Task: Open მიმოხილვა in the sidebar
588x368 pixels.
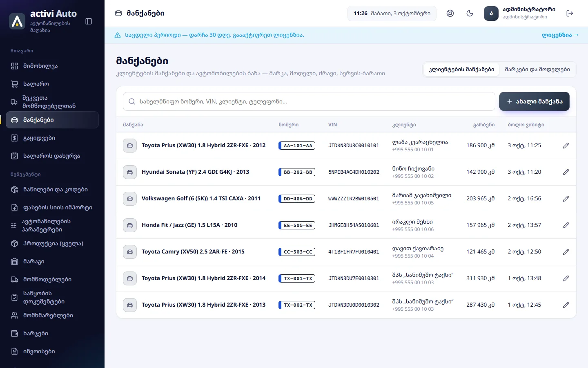Action: [x=52, y=66]
